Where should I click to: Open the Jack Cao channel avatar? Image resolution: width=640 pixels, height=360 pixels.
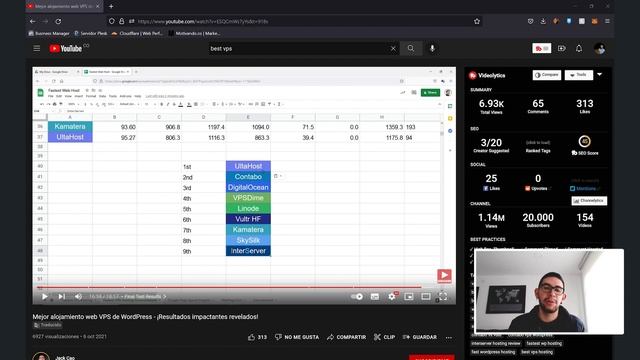point(41,356)
